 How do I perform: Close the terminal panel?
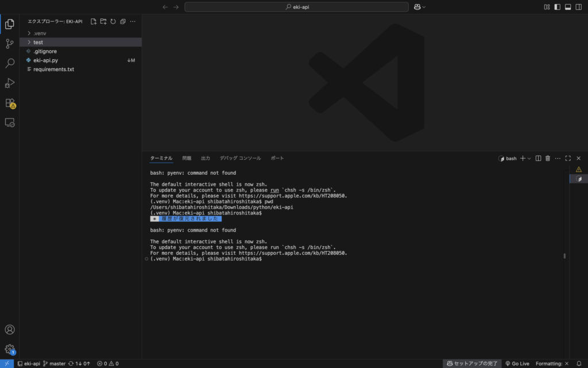(x=579, y=159)
